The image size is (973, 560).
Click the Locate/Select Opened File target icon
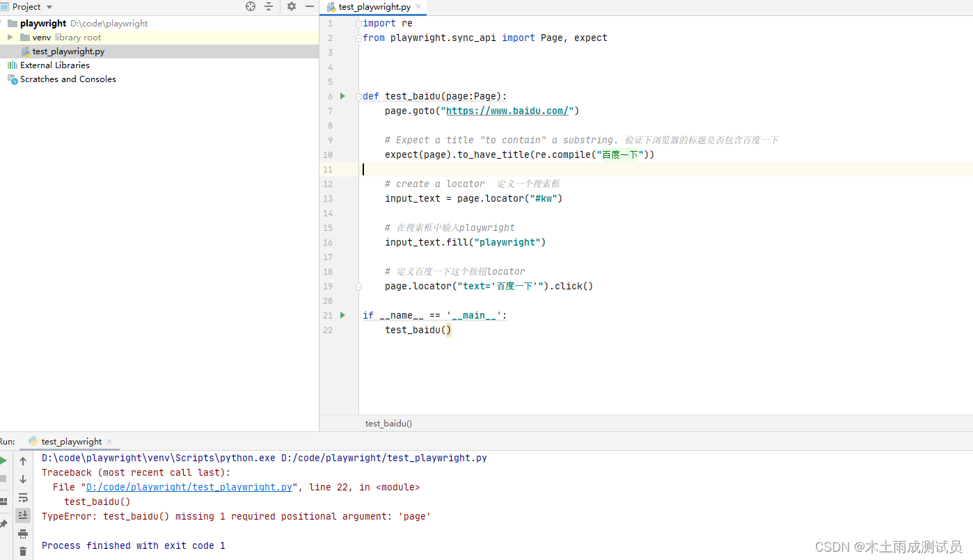point(251,6)
